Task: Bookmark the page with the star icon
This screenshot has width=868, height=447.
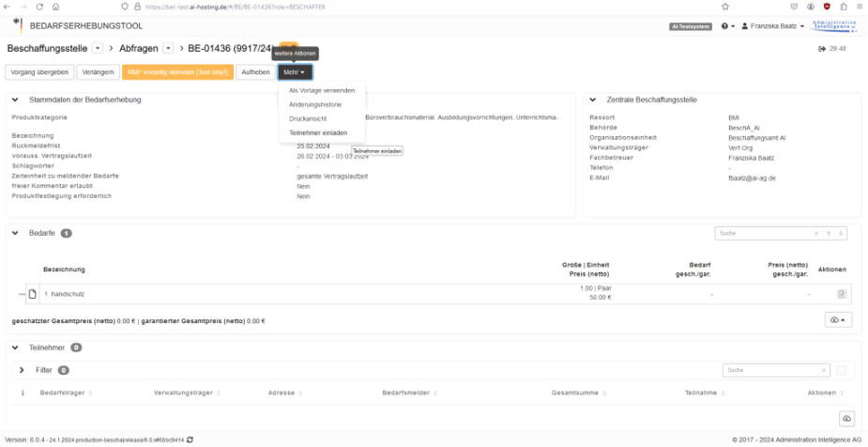Action: [725, 7]
